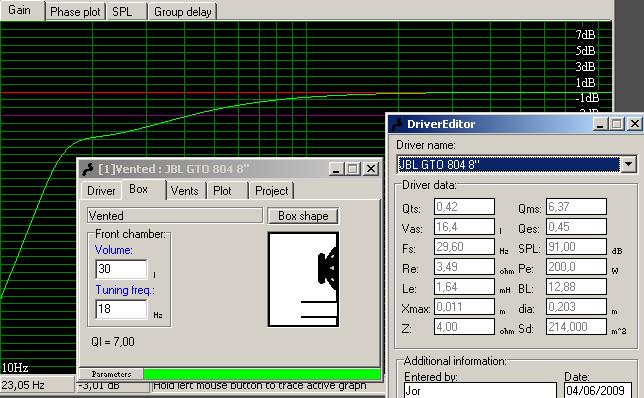Click the Entered by field containing Jor
644x398 pixels.
[480, 390]
